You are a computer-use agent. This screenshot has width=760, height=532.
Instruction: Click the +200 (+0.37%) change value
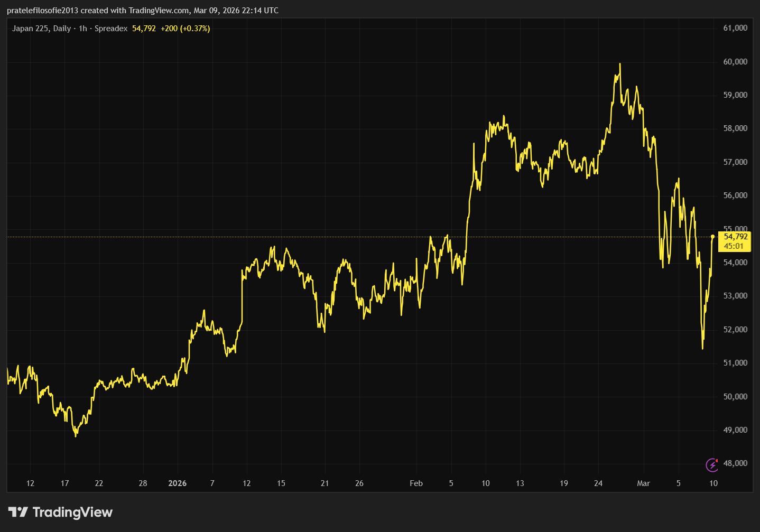(185, 30)
